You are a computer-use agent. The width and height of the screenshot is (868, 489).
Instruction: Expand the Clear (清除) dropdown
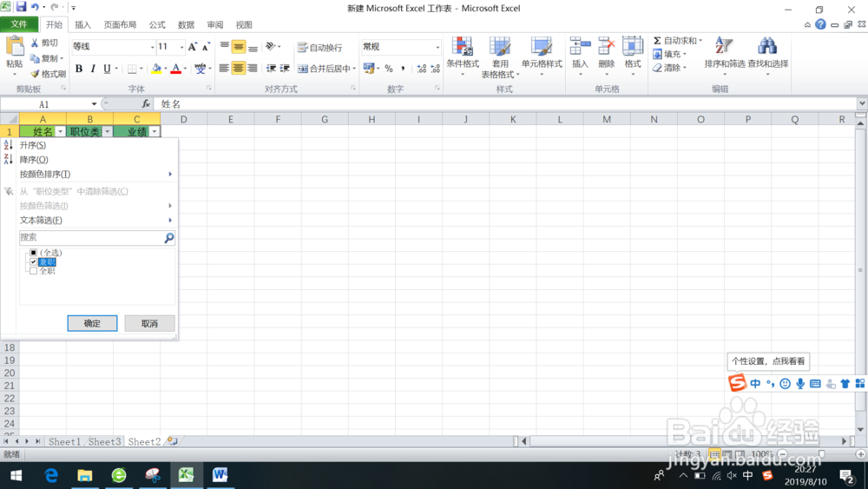[x=684, y=68]
